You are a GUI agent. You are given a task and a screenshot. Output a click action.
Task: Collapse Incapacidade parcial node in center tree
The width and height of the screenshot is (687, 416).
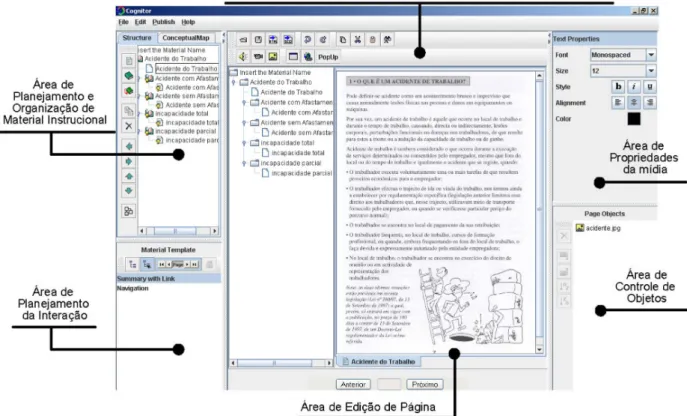tap(244, 163)
